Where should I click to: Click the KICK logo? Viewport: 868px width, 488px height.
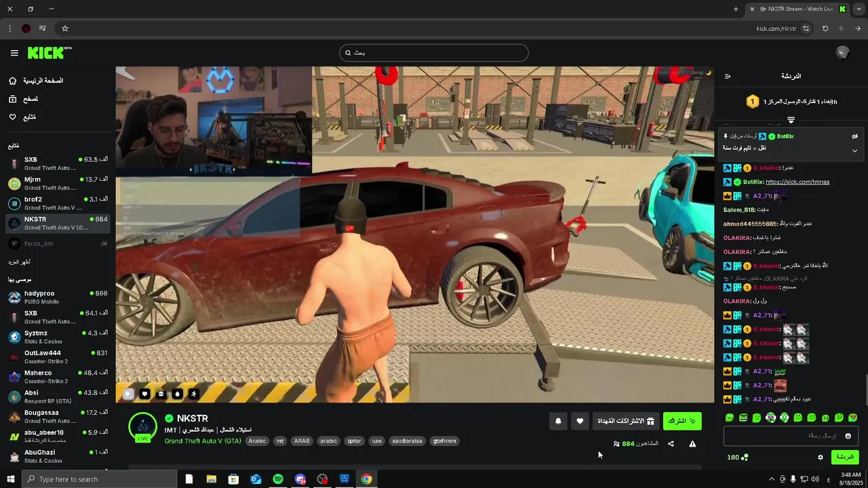(x=50, y=53)
